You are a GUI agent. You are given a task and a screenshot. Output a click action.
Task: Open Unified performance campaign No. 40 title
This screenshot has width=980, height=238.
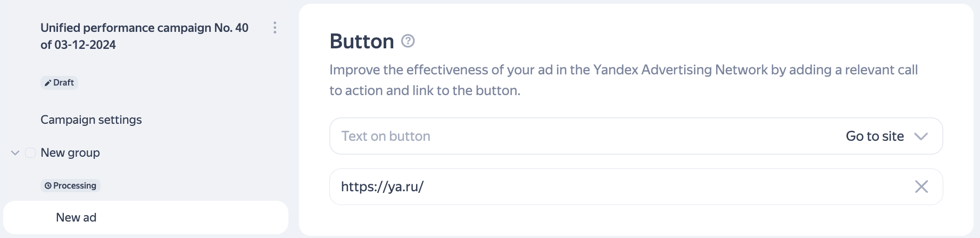pyautogui.click(x=145, y=36)
